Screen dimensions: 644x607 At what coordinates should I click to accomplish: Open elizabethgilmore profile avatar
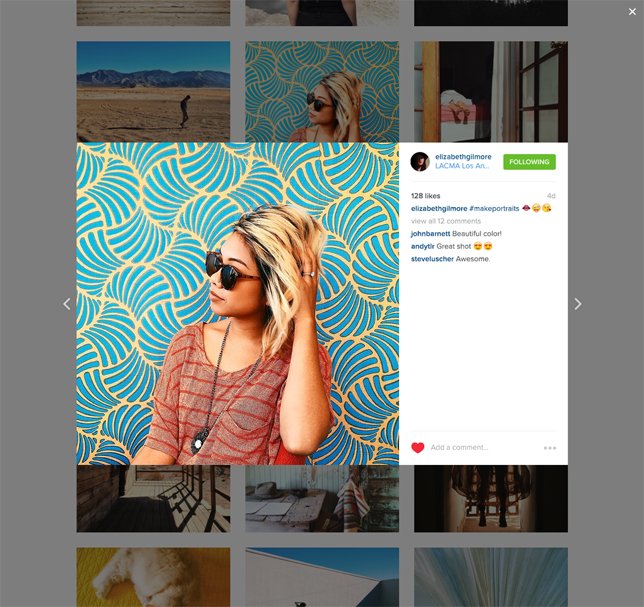420,161
